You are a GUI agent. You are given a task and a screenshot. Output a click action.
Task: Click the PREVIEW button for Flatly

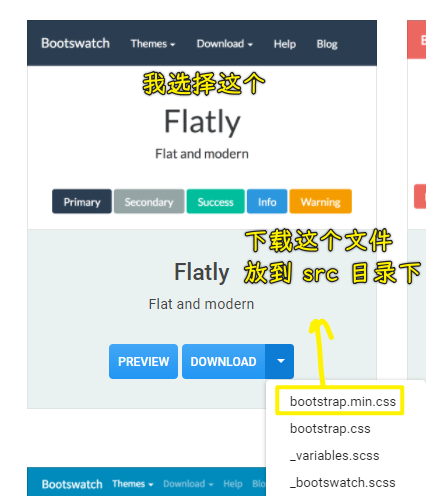143,361
